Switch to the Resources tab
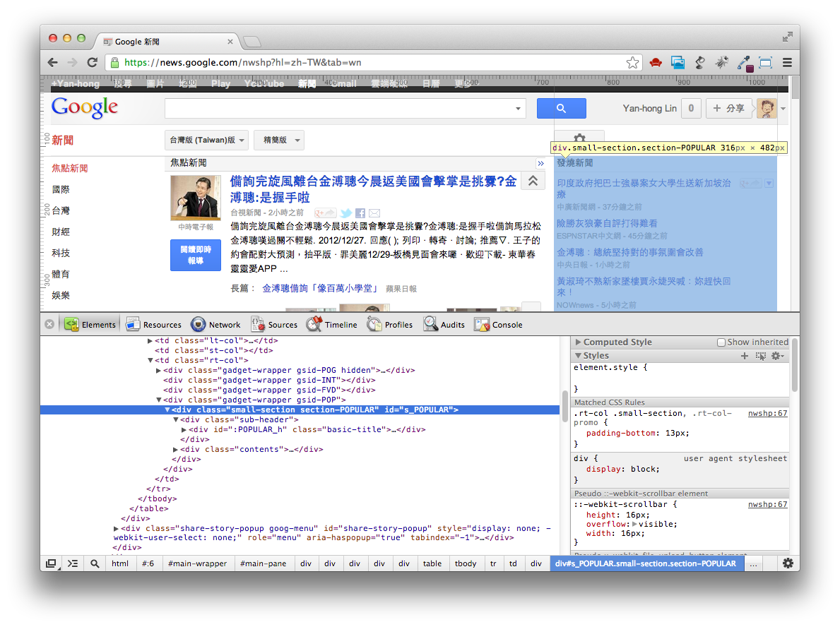 point(154,325)
